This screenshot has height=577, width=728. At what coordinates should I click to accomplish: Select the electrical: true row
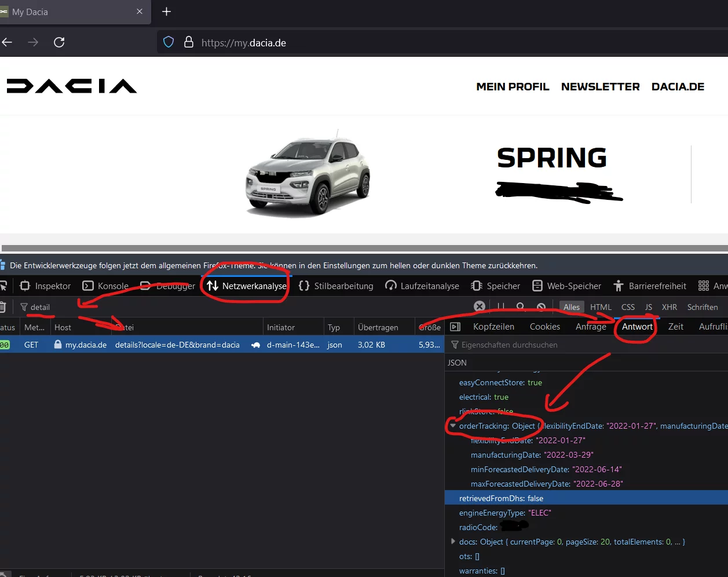click(586, 397)
